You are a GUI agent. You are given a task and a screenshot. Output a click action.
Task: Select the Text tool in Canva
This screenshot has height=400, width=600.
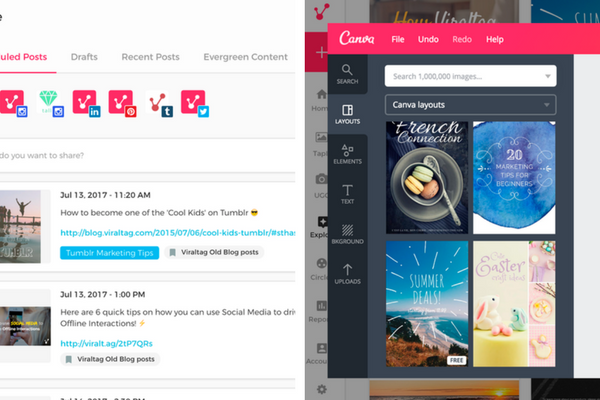pyautogui.click(x=347, y=194)
